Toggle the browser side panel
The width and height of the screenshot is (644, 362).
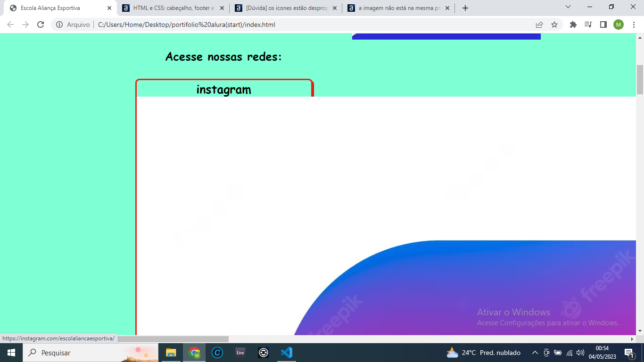pos(603,25)
